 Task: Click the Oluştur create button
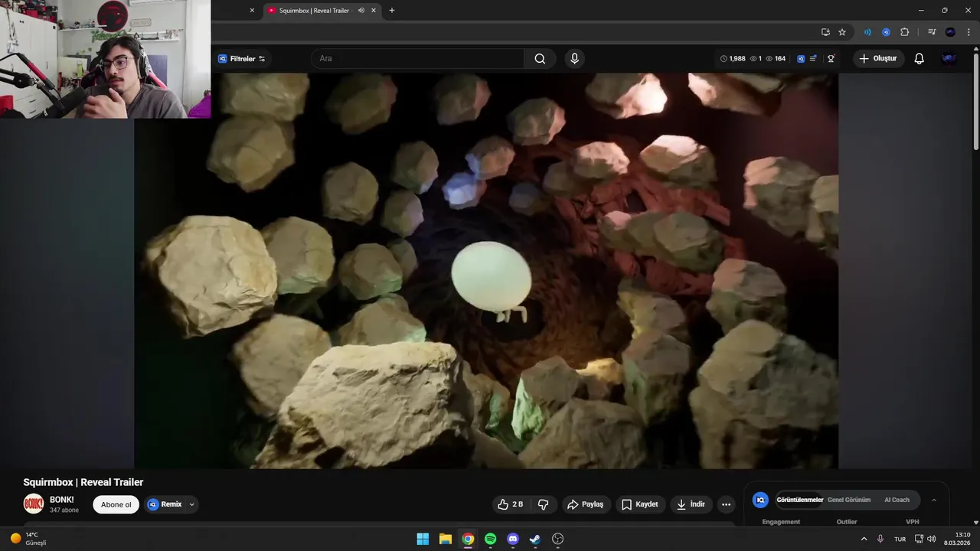coord(878,58)
